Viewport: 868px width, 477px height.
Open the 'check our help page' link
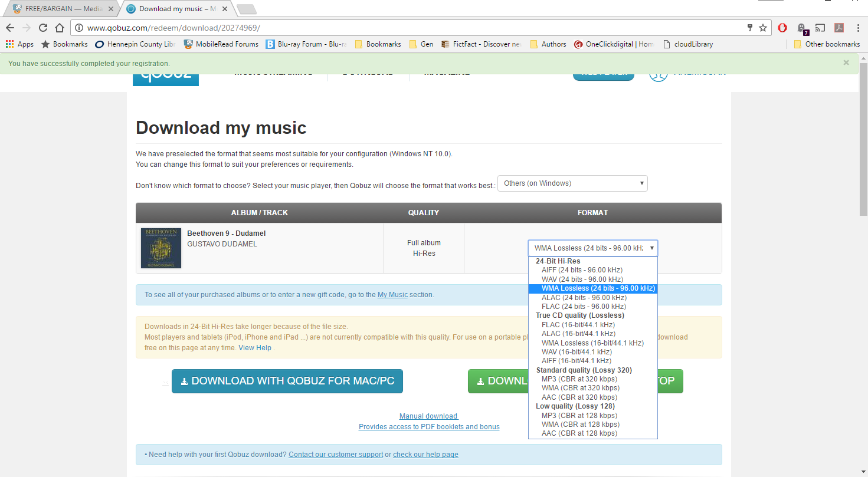pos(425,455)
